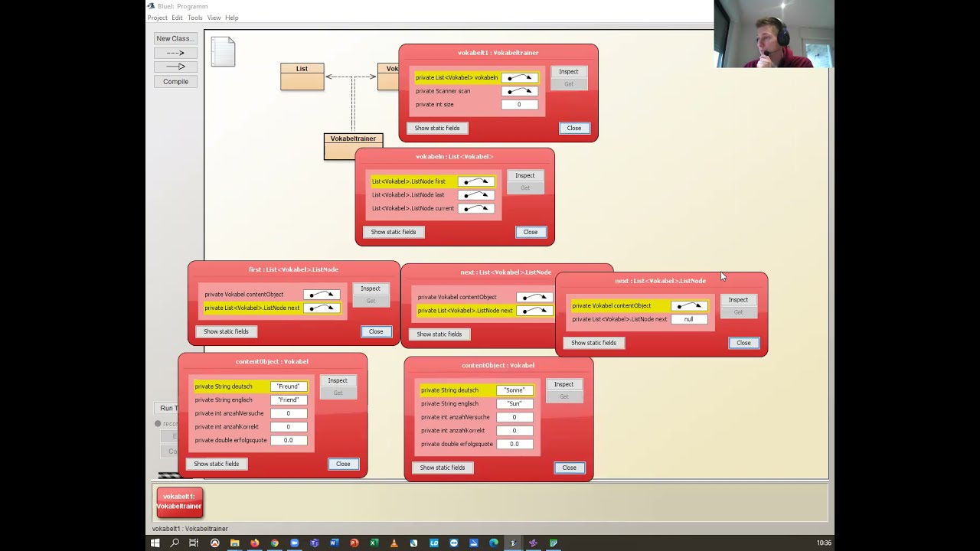Select the vokabelt1 object on the bench

(180, 503)
